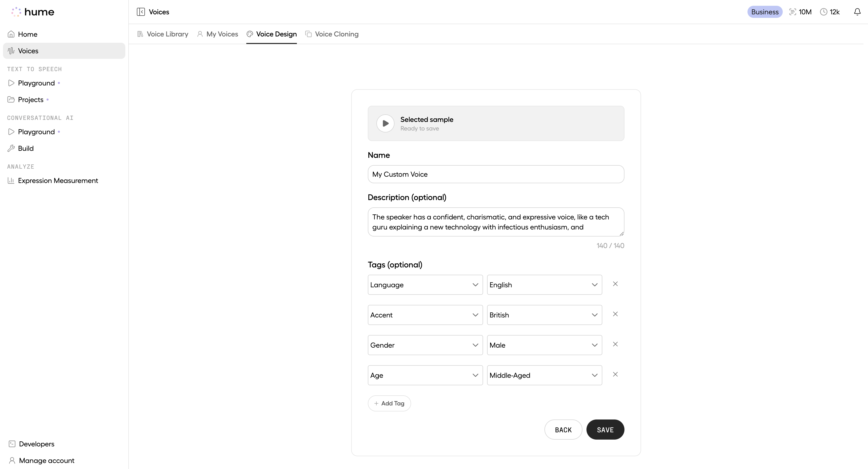Open the British accent dropdown
868x469 pixels.
[544, 315]
